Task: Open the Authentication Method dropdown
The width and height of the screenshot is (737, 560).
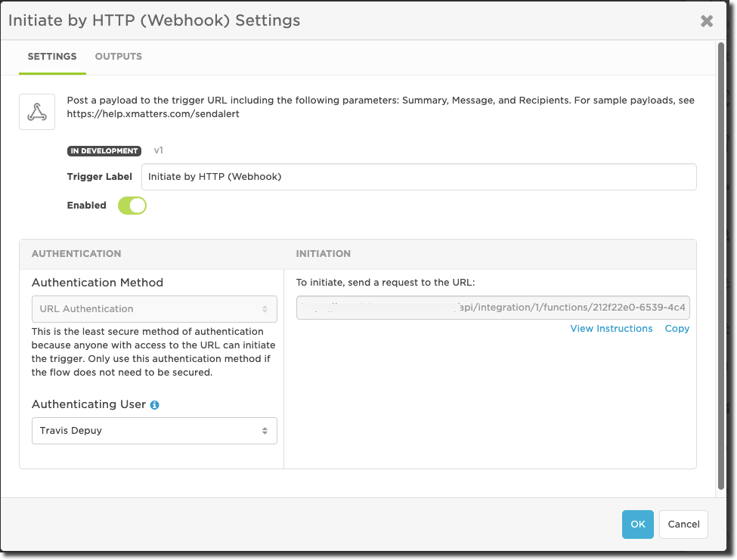Action: (154, 309)
